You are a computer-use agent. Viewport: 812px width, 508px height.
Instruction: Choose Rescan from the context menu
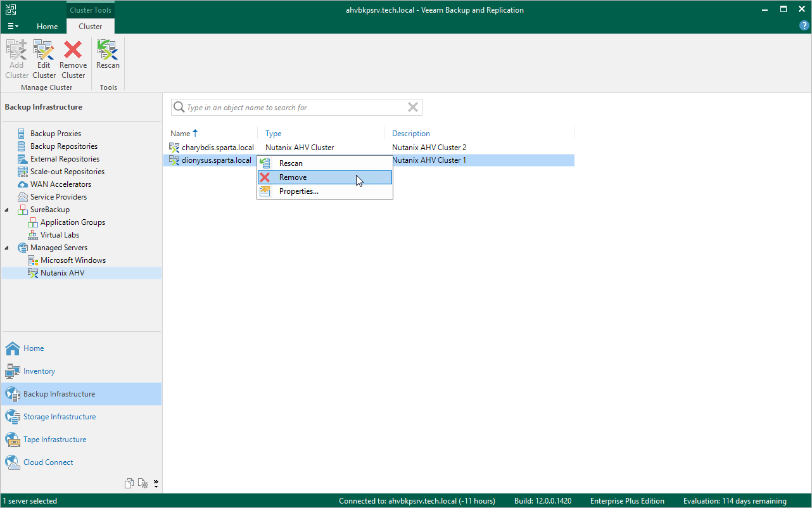tap(325, 163)
